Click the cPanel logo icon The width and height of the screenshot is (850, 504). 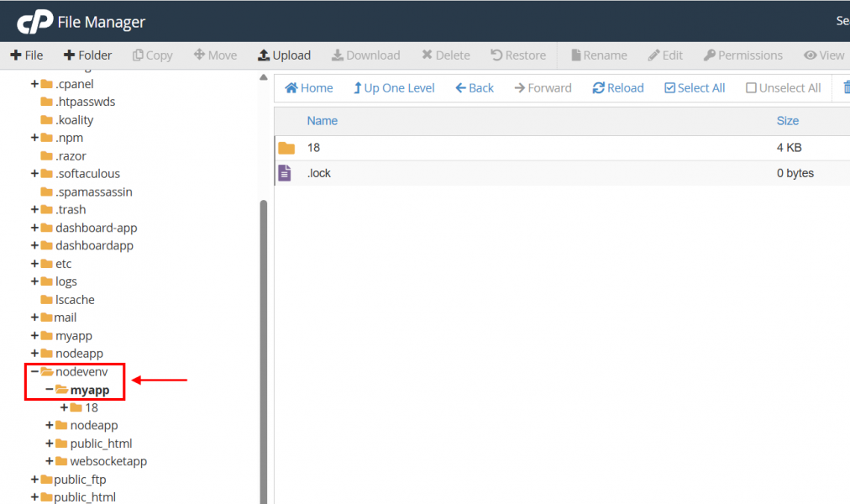(35, 22)
